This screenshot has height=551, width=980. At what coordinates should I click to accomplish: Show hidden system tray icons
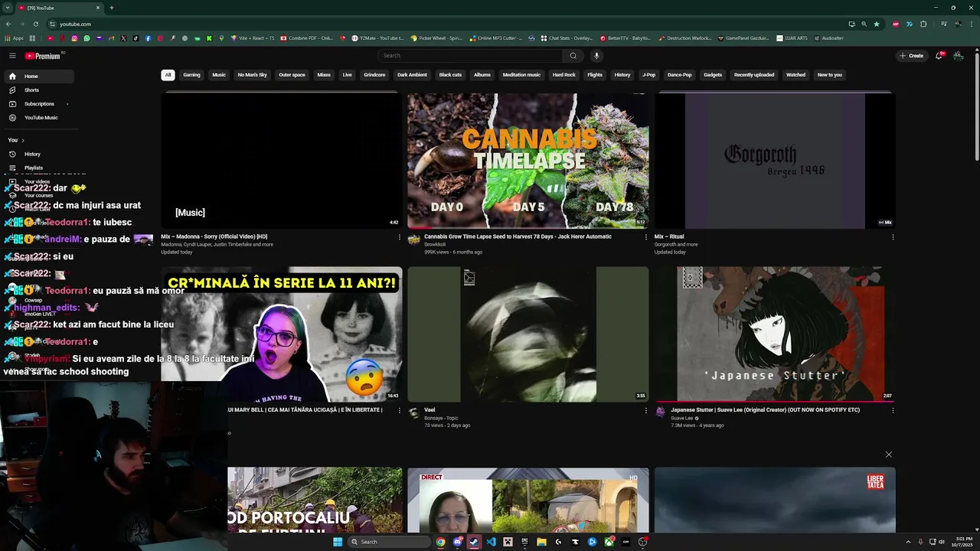click(x=910, y=542)
